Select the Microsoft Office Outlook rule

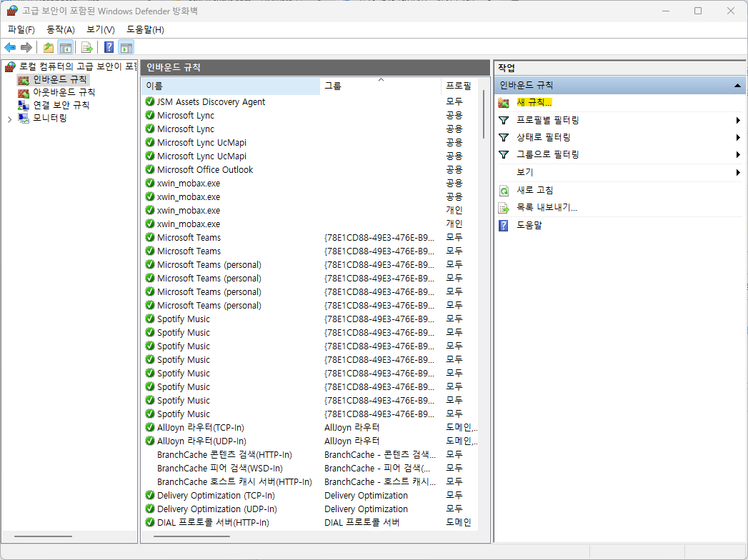tap(205, 170)
